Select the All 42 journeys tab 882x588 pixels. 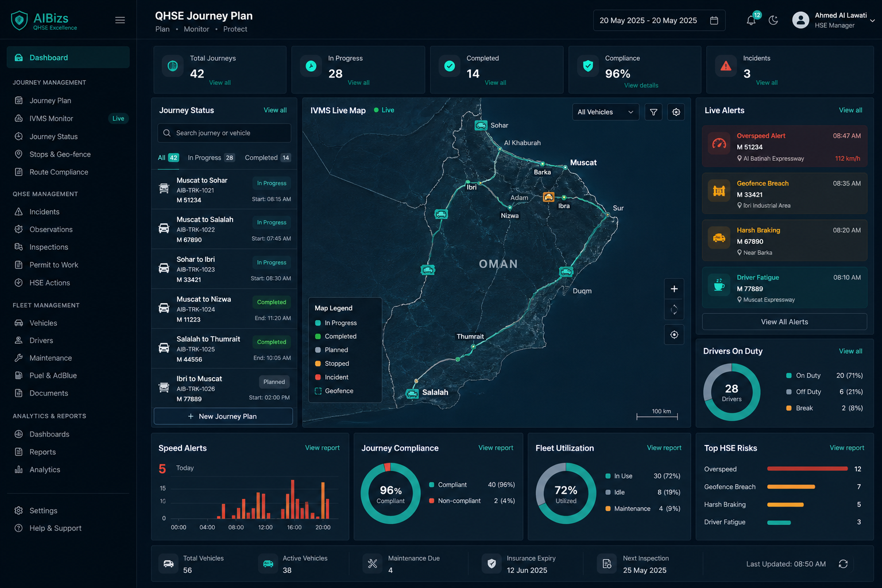click(168, 157)
